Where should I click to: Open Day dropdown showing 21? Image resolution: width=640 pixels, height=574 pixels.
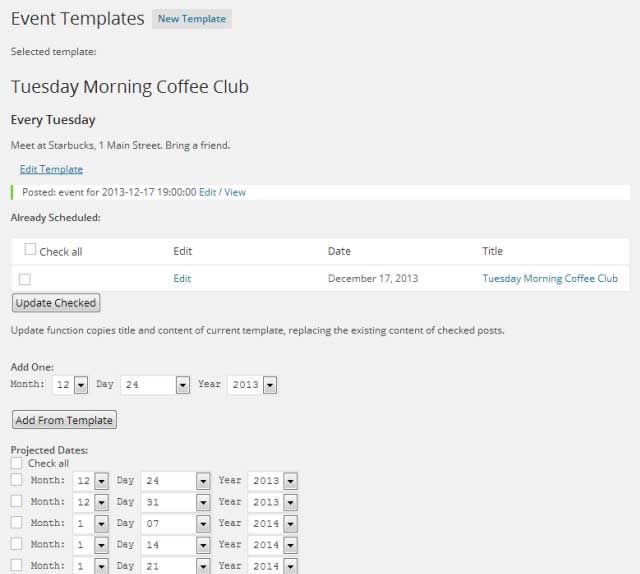(176, 566)
